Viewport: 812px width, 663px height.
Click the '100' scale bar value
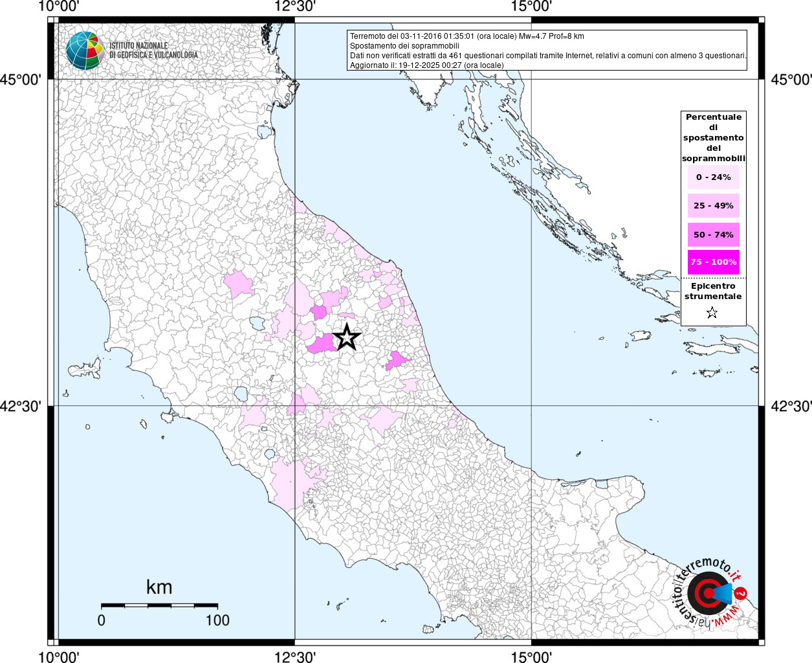pyautogui.click(x=217, y=620)
